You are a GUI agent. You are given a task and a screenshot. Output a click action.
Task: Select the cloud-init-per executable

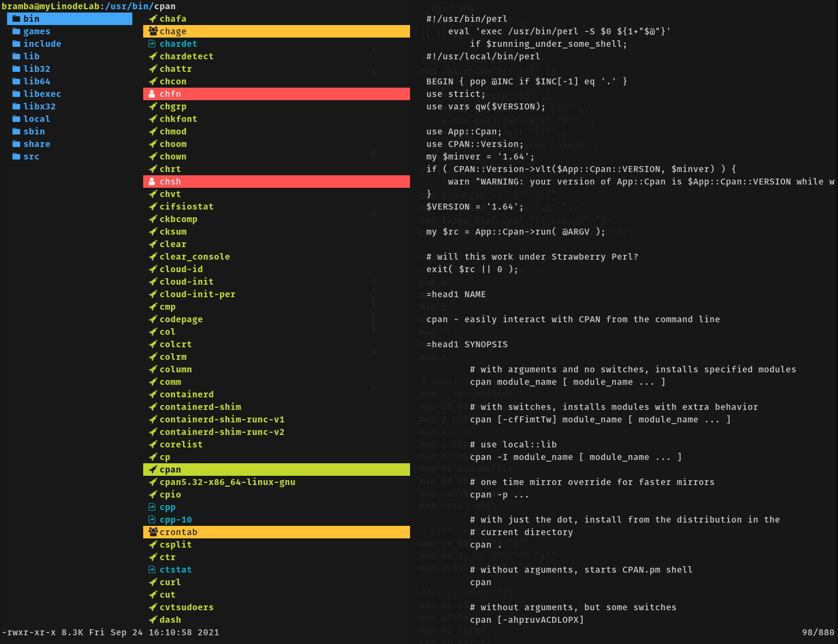point(197,295)
